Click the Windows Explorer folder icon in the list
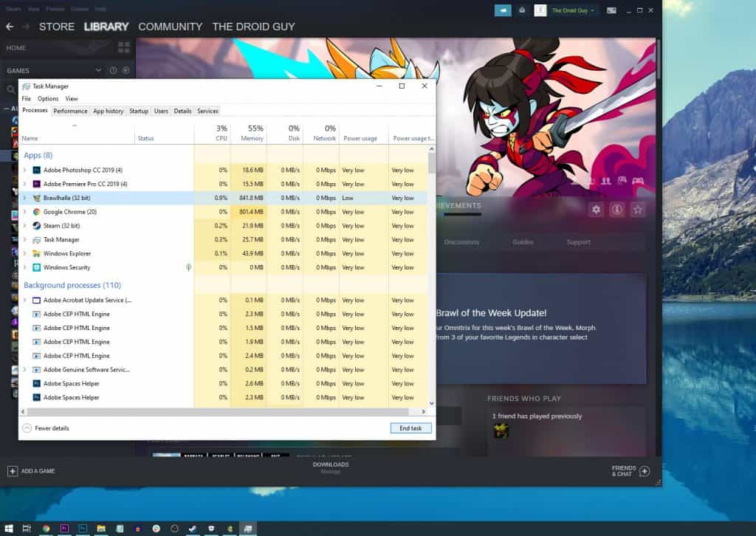The width and height of the screenshot is (756, 536). pyautogui.click(x=37, y=253)
